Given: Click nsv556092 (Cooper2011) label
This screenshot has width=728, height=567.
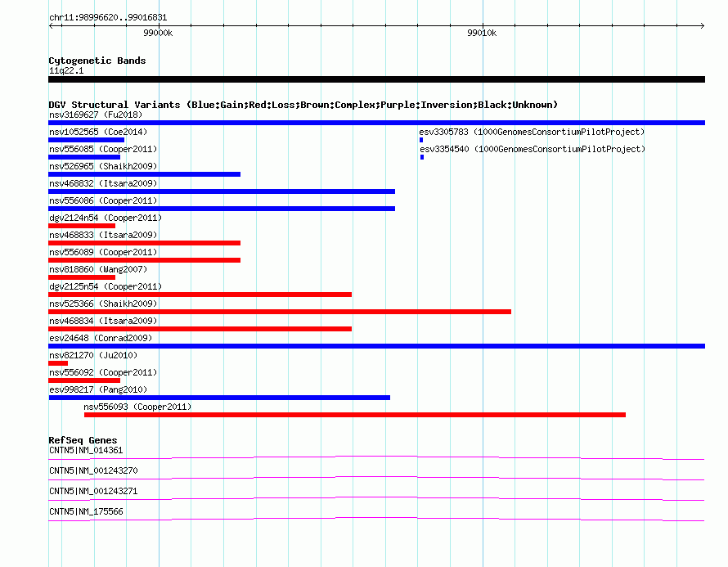Looking at the screenshot, I should point(103,372).
